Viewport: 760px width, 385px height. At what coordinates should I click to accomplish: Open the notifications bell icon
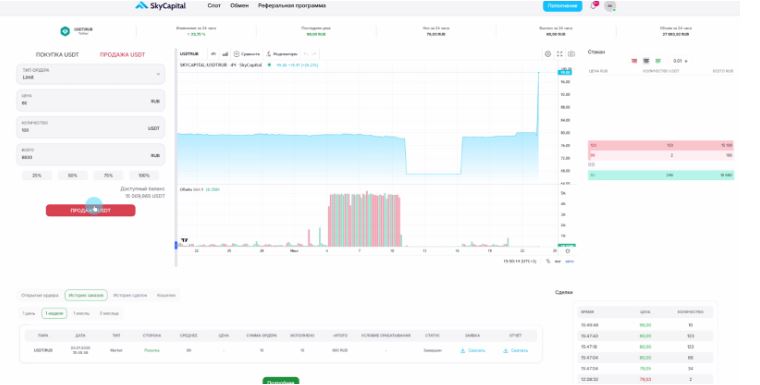[x=594, y=6]
